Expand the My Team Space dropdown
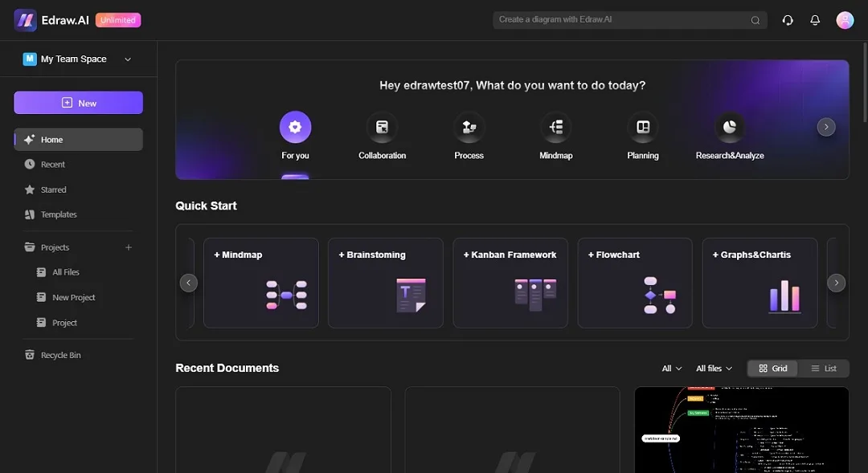Viewport: 868px width, 473px height. pyautogui.click(x=128, y=59)
